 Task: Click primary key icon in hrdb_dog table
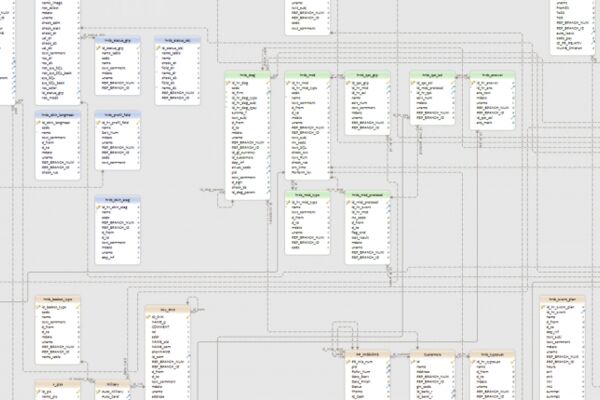(228, 83)
